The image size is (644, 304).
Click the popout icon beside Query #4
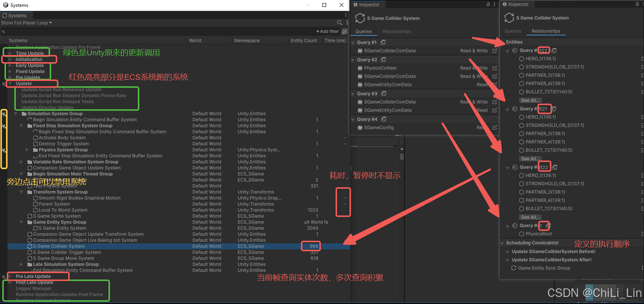click(383, 119)
